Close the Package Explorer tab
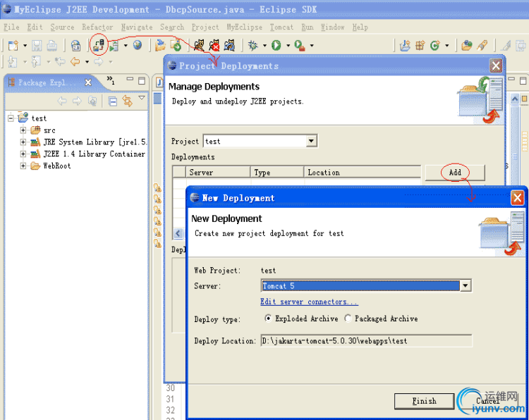 [x=88, y=82]
